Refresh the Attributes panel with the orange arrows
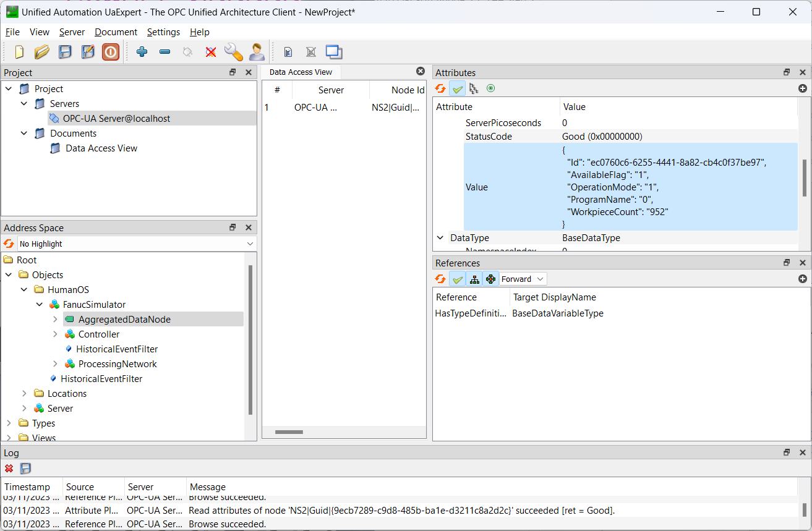 point(440,88)
